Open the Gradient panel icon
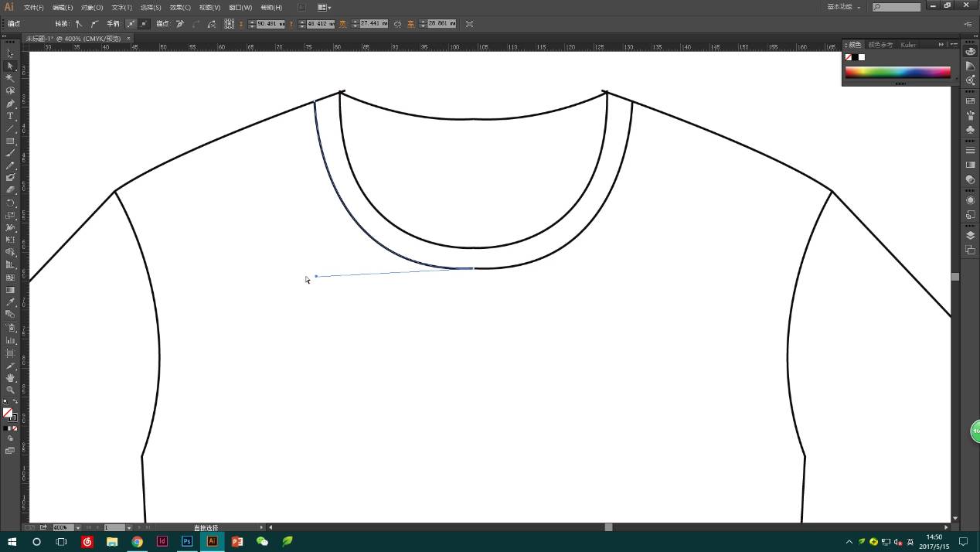This screenshot has width=980, height=552. (x=971, y=165)
